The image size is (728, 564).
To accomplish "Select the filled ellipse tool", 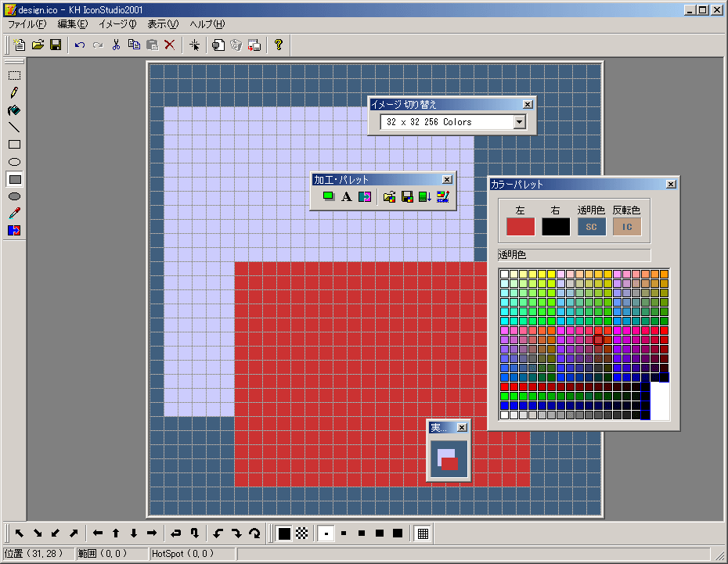I will point(14,196).
